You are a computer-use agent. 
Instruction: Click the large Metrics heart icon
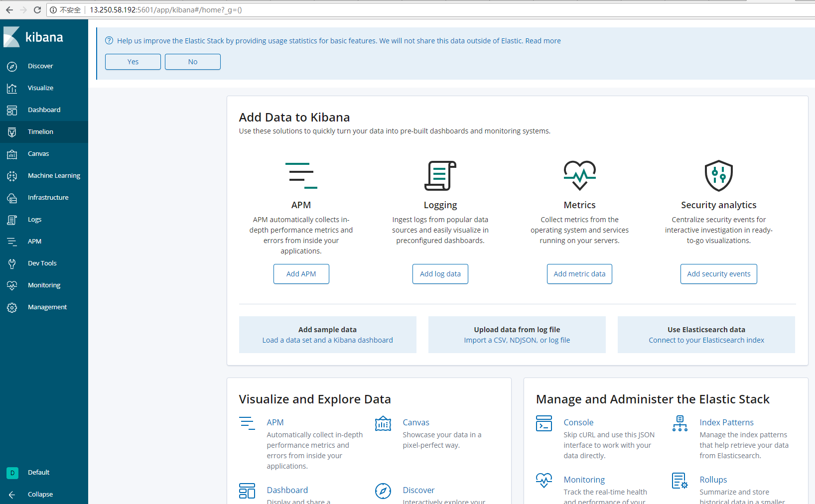pos(579,175)
